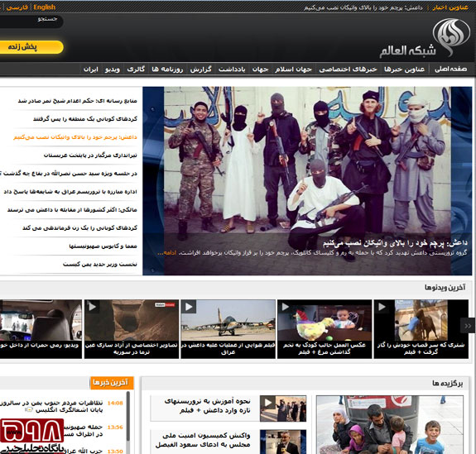Viewport: 476px width, 454px height.
Task: Play the baby and chicken toy video
Action: pos(325,320)
